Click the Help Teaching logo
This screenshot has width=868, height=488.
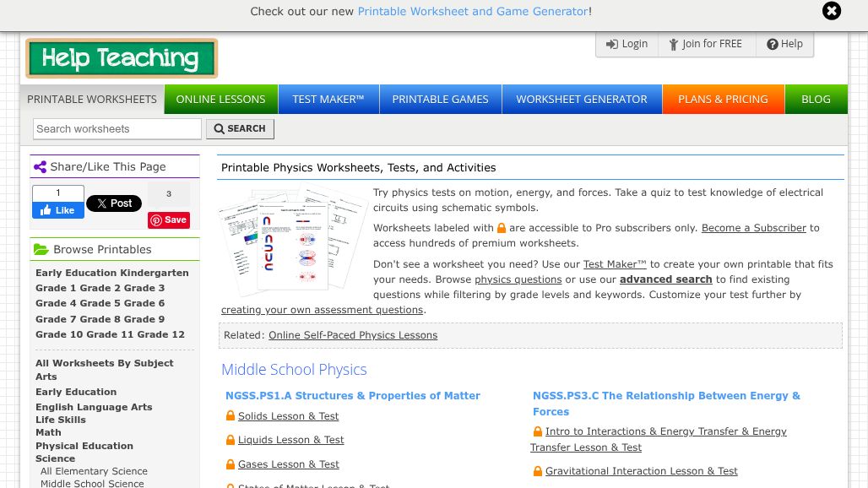click(x=122, y=58)
